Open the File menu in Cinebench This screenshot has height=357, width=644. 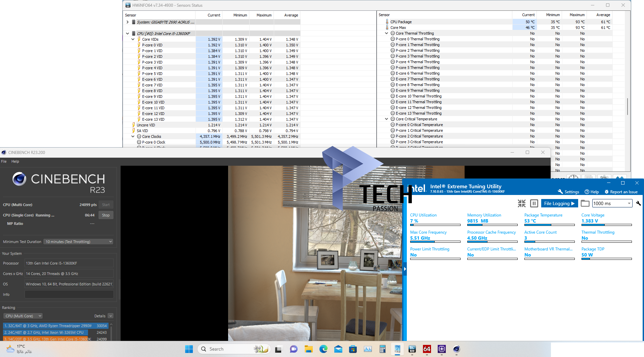coord(4,161)
